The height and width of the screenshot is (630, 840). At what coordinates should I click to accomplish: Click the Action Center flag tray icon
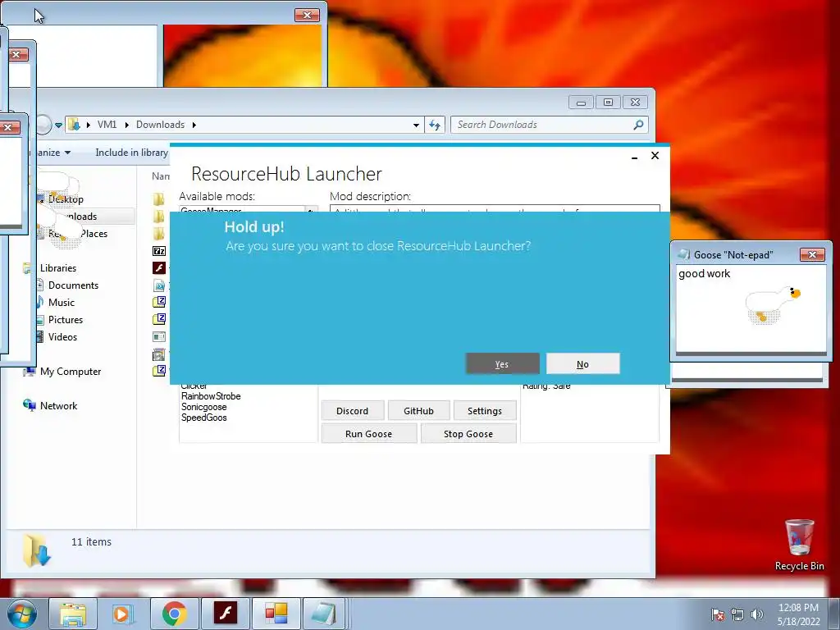718,614
